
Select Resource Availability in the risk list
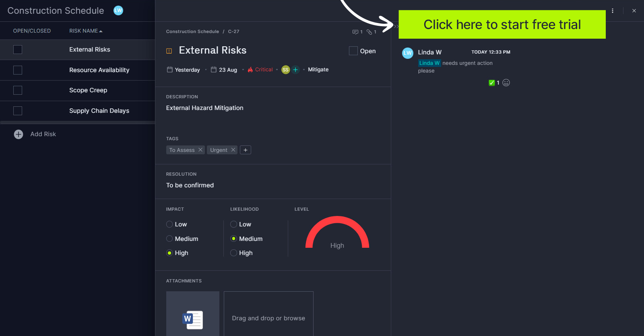(x=99, y=70)
